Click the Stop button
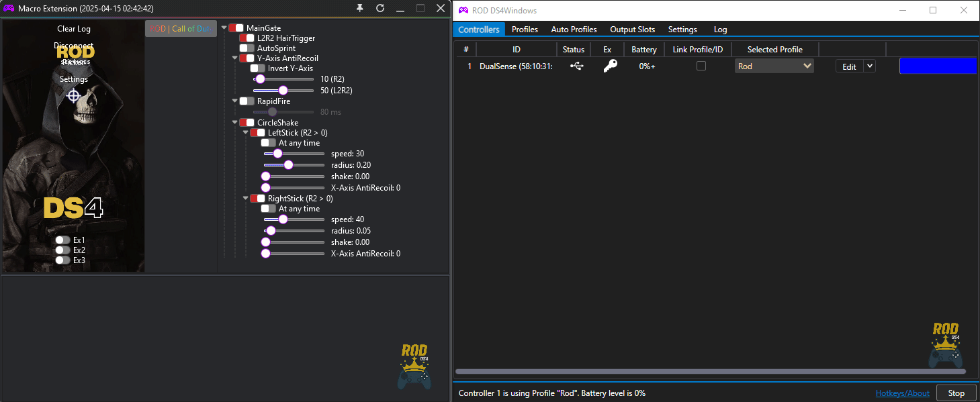 tap(956, 393)
